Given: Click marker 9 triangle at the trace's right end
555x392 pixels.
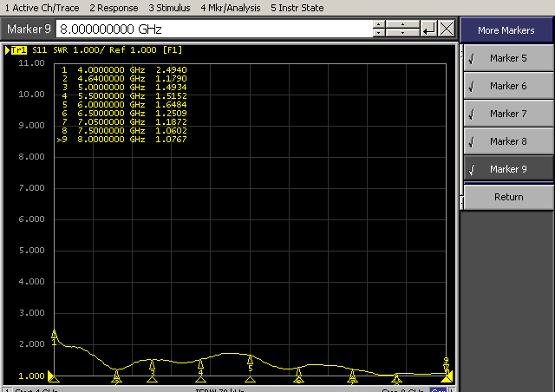Looking at the screenshot, I should [447, 369].
